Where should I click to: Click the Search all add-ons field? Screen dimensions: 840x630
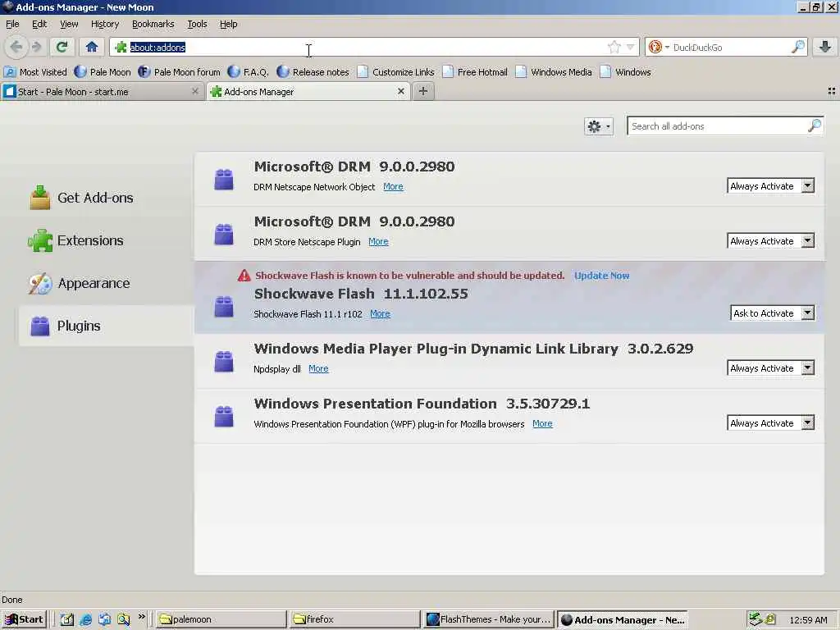point(725,126)
